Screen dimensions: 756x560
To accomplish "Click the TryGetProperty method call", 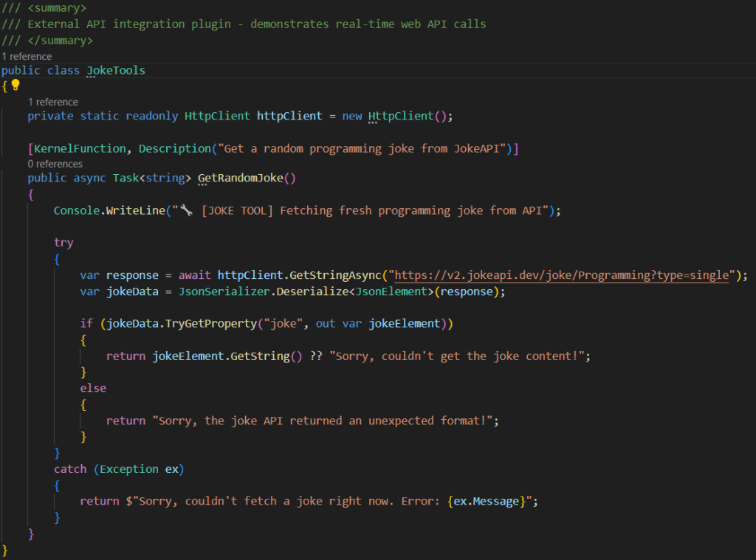I will click(194, 324).
